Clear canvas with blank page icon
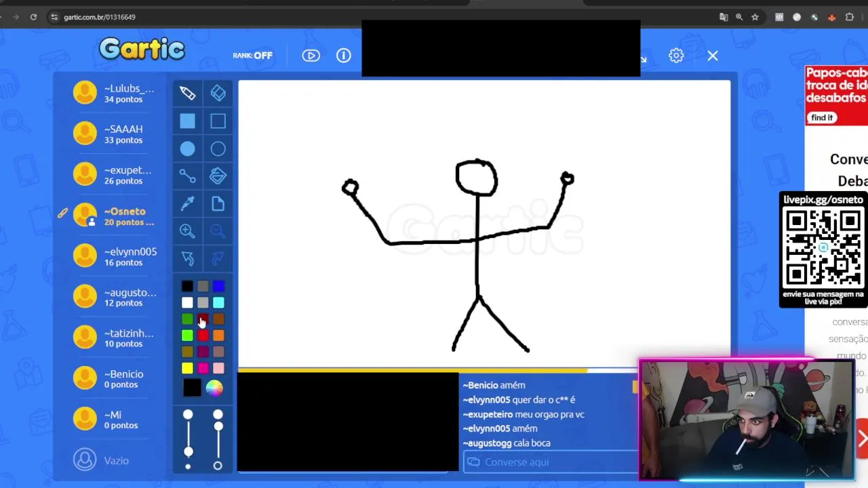This screenshot has height=488, width=868. coord(218,203)
